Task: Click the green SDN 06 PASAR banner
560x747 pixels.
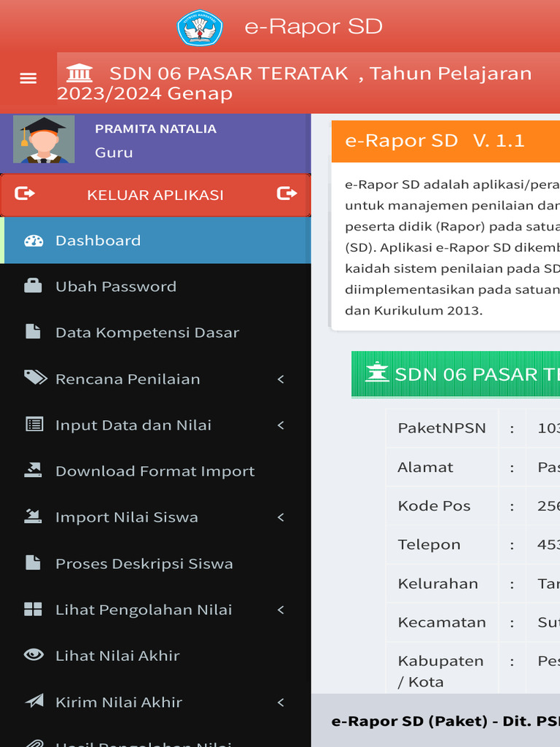Action: [x=456, y=374]
